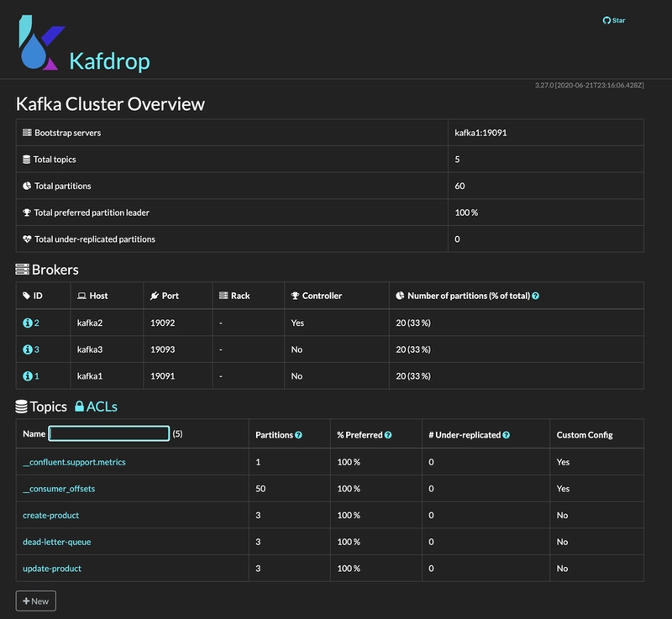Image resolution: width=672 pixels, height=619 pixels.
Task: Open info for broker 1
Action: coord(28,375)
